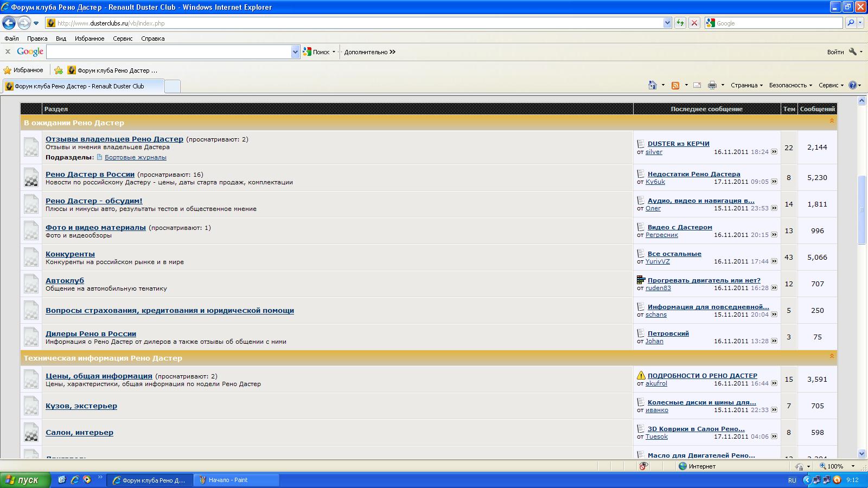868x488 pixels.
Task: Open the Отзывы владельцев Рено Дастер forum
Action: (x=114, y=139)
